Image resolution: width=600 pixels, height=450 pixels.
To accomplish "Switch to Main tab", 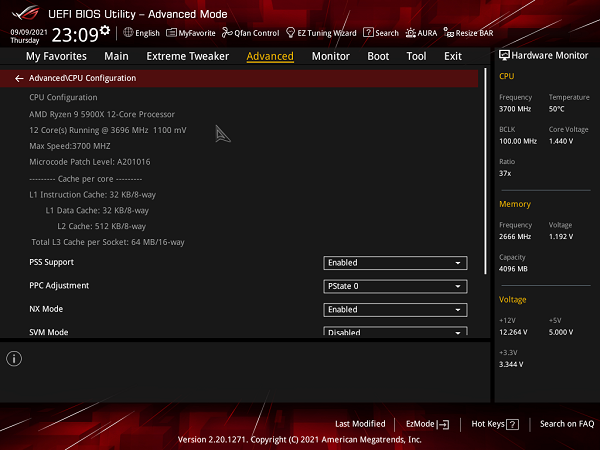I will pyautogui.click(x=116, y=56).
